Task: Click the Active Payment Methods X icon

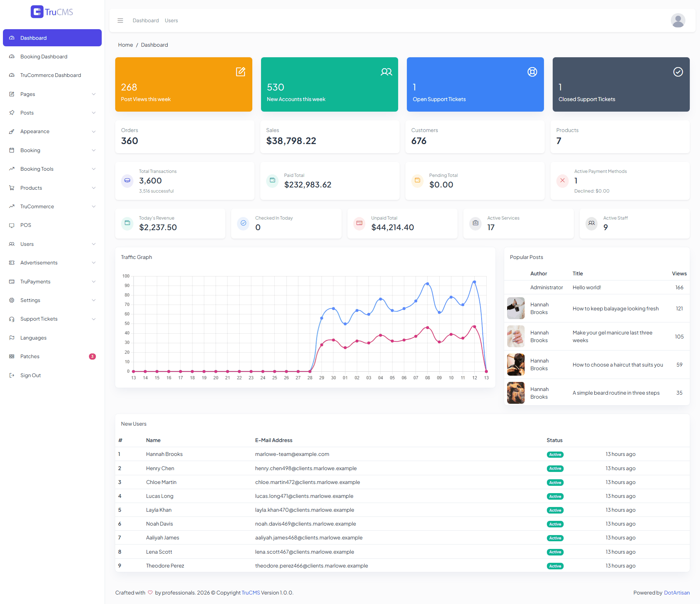Action: pyautogui.click(x=563, y=181)
